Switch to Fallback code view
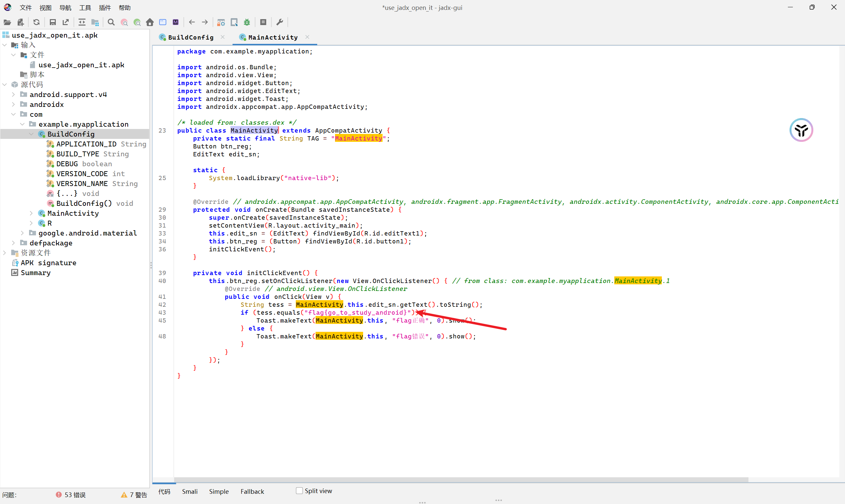 (x=252, y=491)
